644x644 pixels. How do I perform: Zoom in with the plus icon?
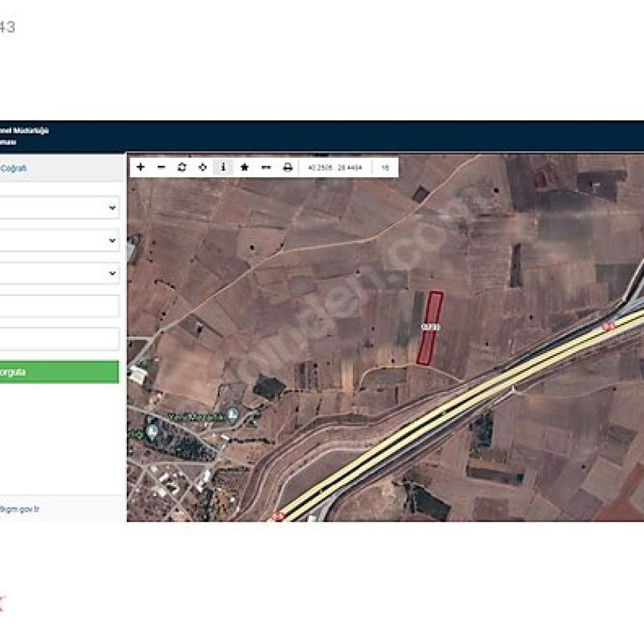pos(140,167)
